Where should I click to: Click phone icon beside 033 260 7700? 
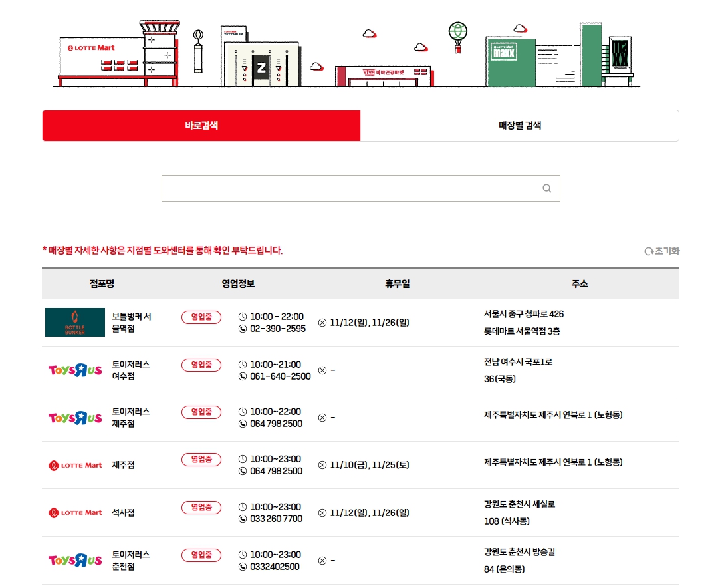click(x=242, y=519)
